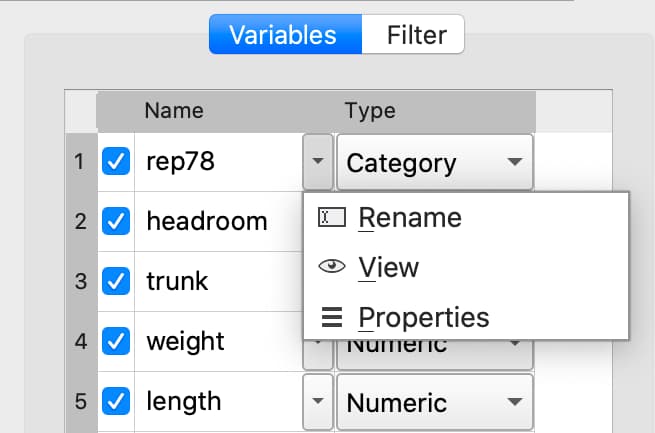Expand the Numeric type dropdown for length
This screenshot has height=433, width=655.
click(434, 402)
